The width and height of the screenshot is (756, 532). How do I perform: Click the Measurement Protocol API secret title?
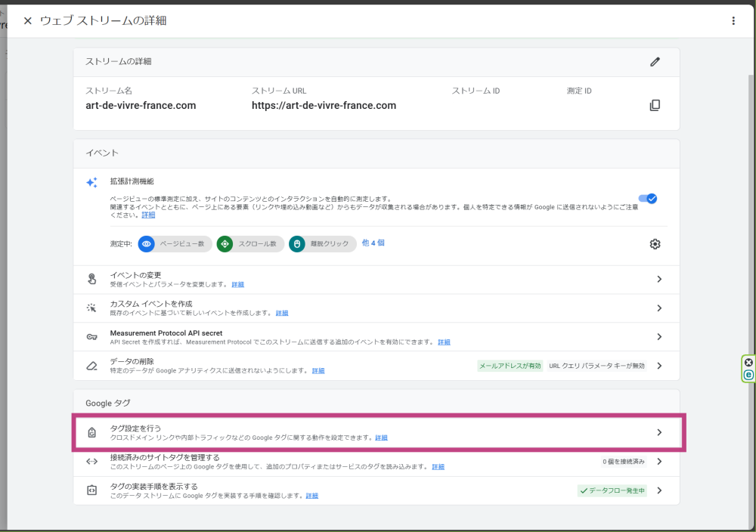[166, 333]
